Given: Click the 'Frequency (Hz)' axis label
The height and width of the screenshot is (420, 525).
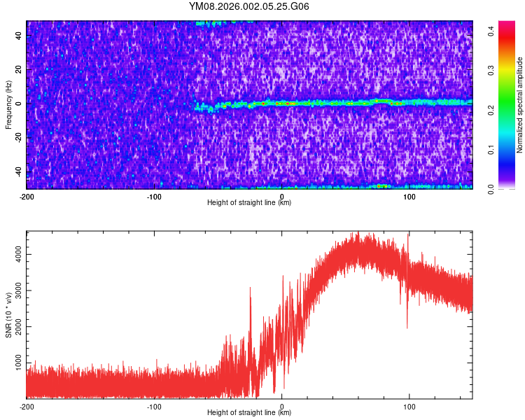Looking at the screenshot, I should tap(8, 104).
